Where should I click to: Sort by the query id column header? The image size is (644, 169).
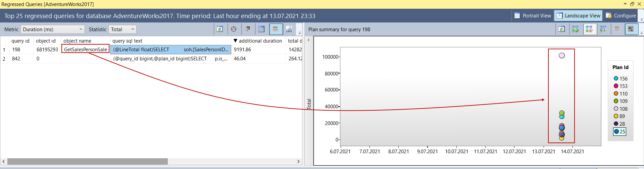pyautogui.click(x=20, y=41)
